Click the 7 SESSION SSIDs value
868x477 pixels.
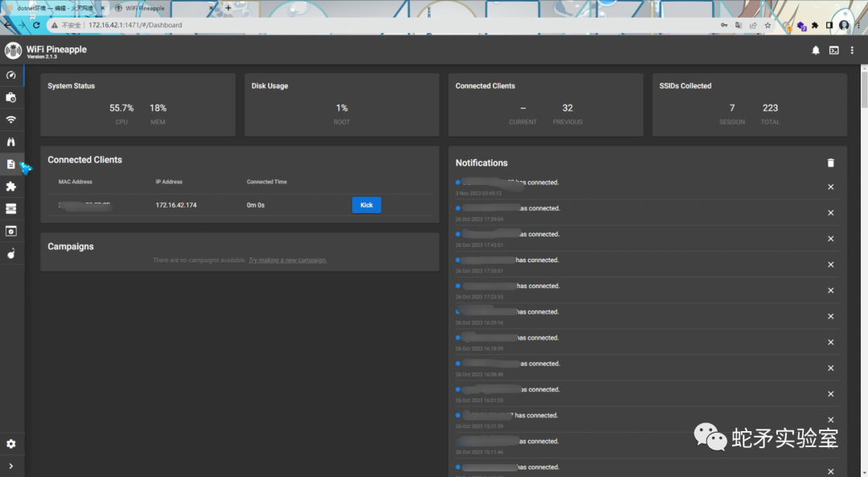pos(732,108)
